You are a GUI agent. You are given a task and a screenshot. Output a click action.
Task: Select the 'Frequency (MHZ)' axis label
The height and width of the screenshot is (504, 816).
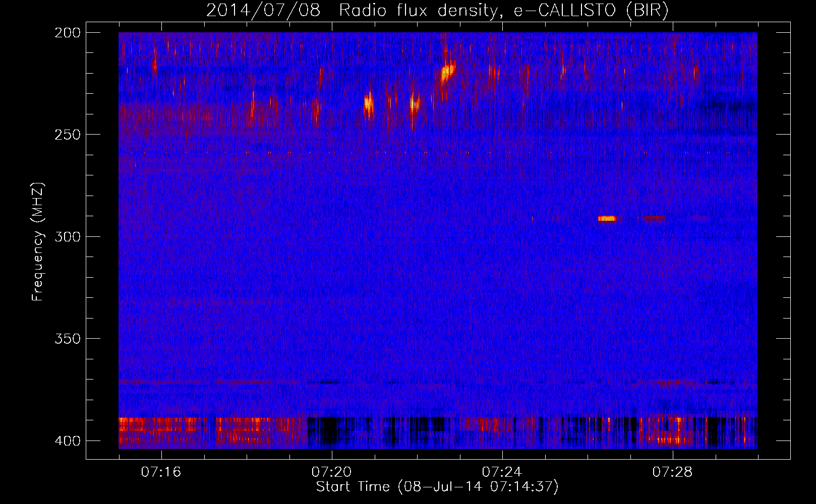[x=38, y=241]
